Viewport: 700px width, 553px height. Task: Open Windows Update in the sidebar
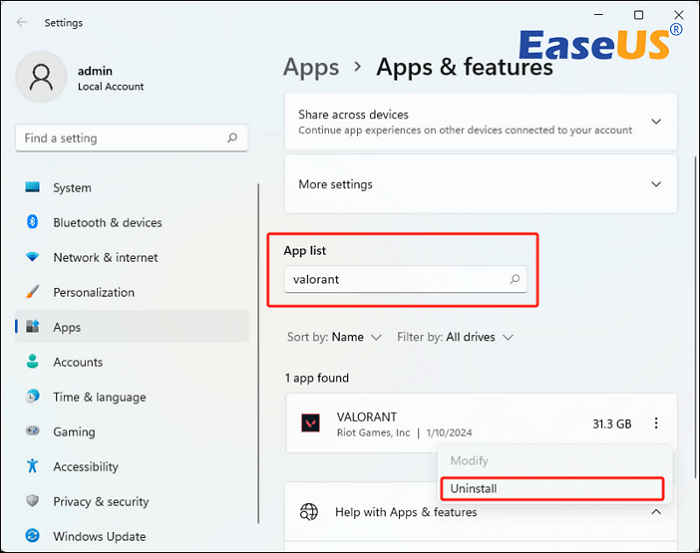(99, 537)
